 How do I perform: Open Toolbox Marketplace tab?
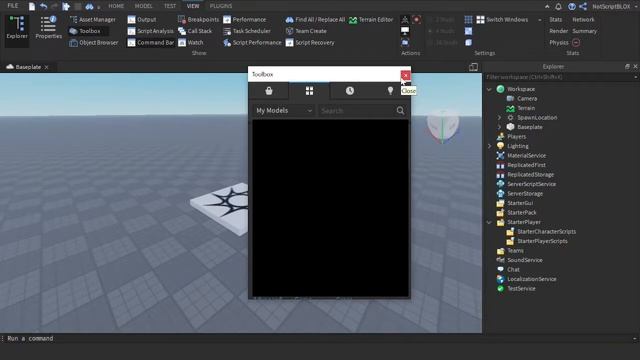pyautogui.click(x=269, y=91)
